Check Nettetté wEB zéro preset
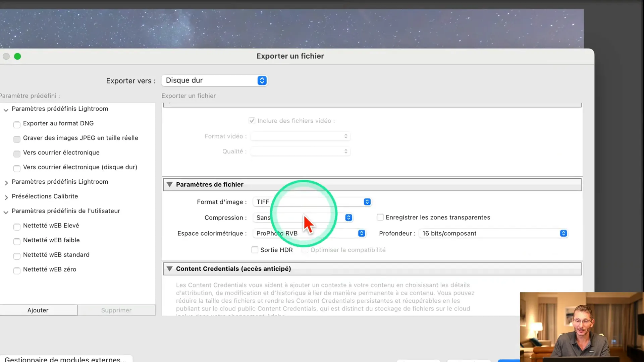Image resolution: width=644 pixels, height=362 pixels. point(17,270)
